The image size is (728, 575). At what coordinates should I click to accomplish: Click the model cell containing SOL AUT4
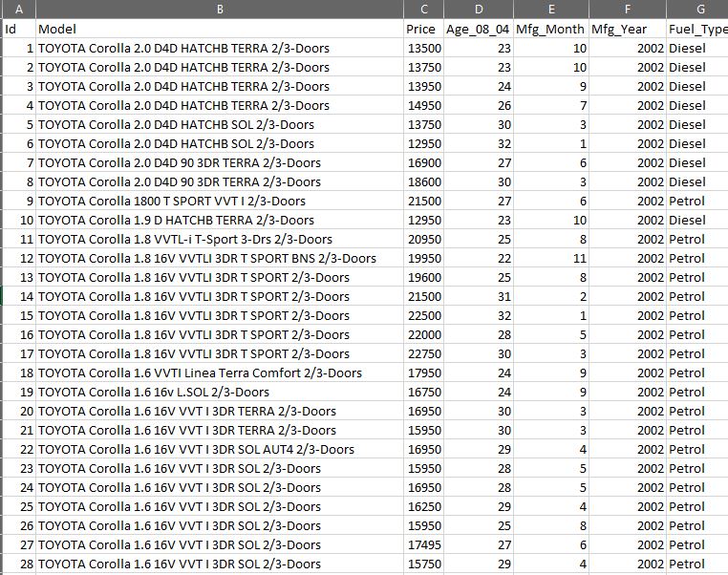[220, 449]
